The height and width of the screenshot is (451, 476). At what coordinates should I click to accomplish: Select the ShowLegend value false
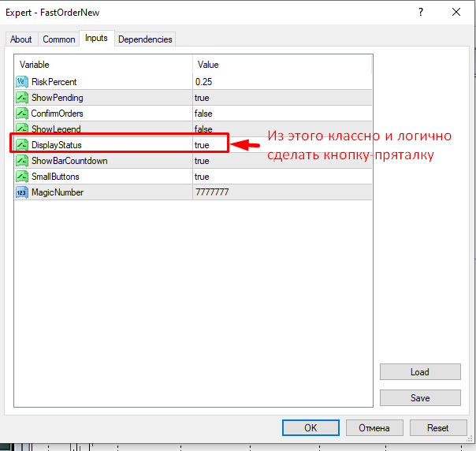click(x=203, y=129)
